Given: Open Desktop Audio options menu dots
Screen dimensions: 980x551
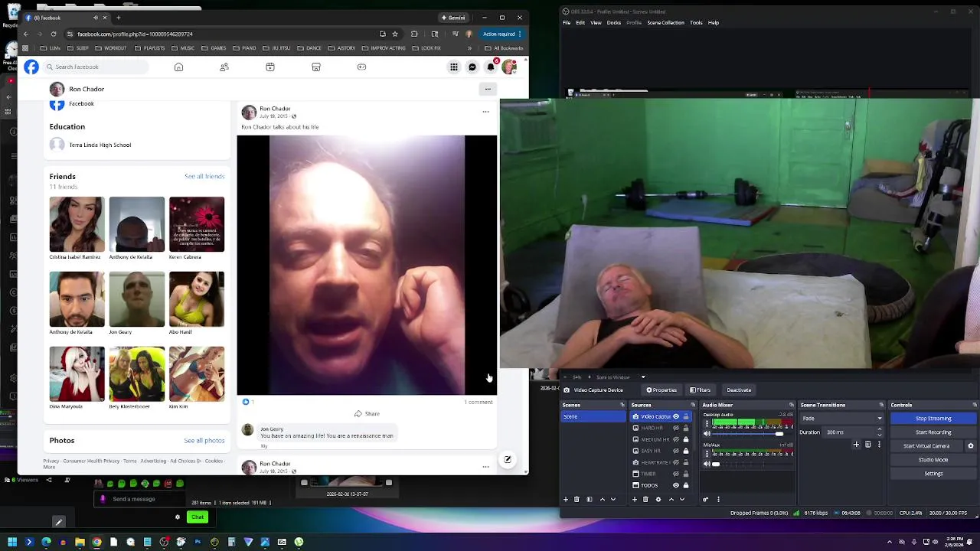Looking at the screenshot, I should pyautogui.click(x=707, y=423).
